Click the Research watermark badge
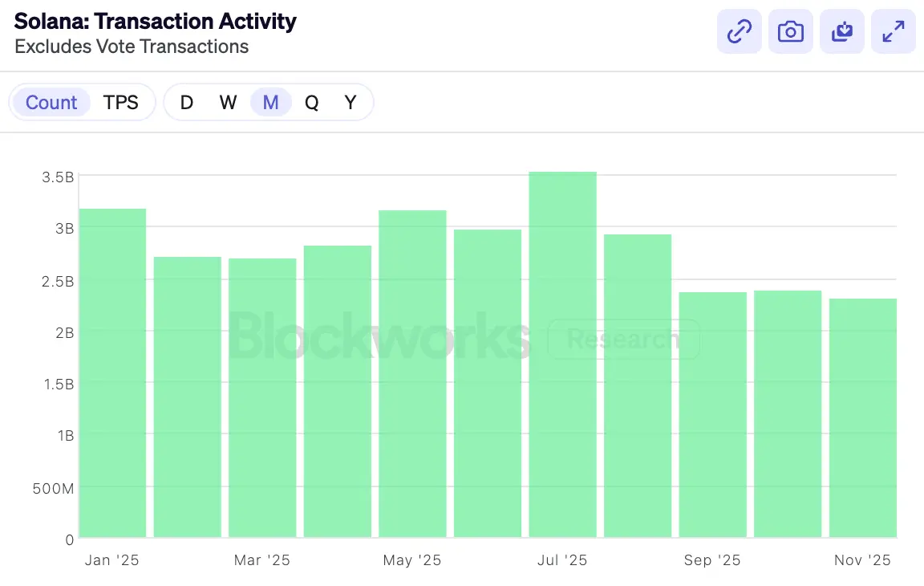Image resolution: width=924 pixels, height=586 pixels. (x=624, y=339)
